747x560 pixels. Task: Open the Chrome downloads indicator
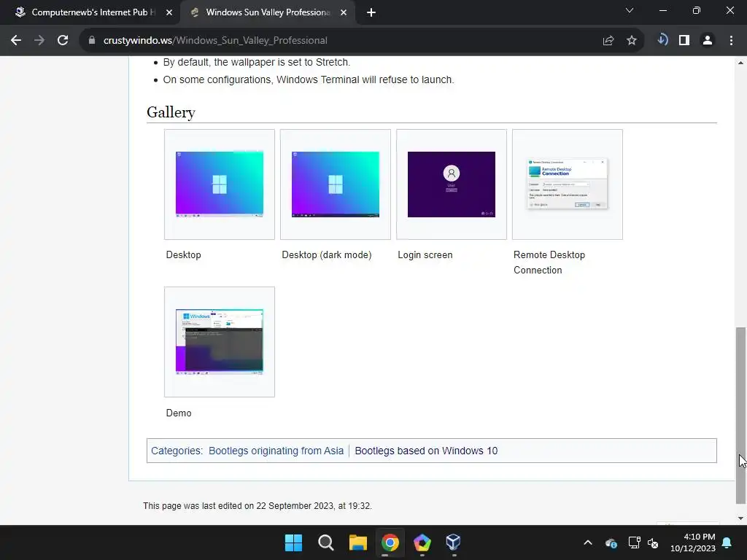(x=662, y=39)
